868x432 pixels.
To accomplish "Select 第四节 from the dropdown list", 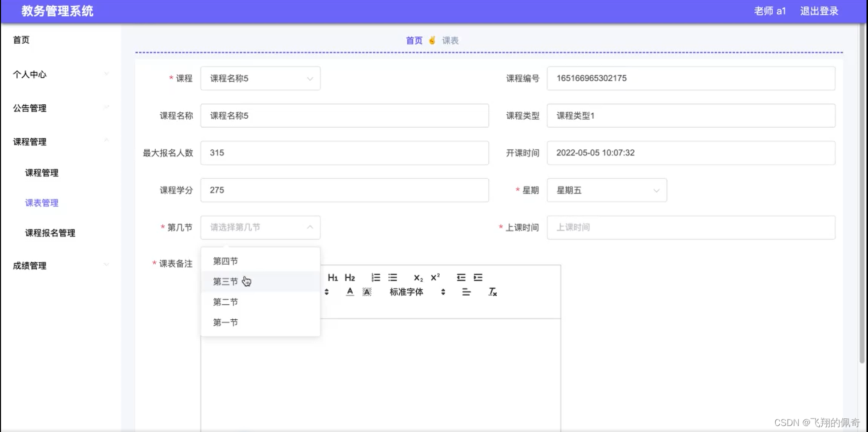I will tap(260, 261).
